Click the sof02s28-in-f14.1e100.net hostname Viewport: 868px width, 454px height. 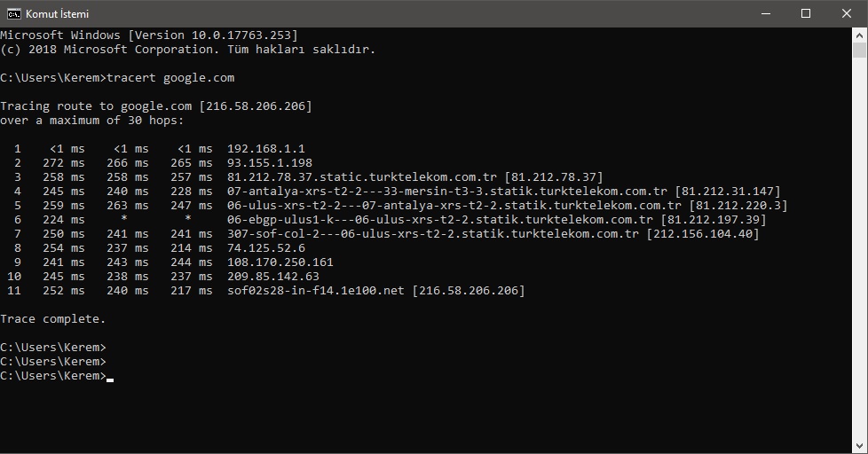[316, 291]
